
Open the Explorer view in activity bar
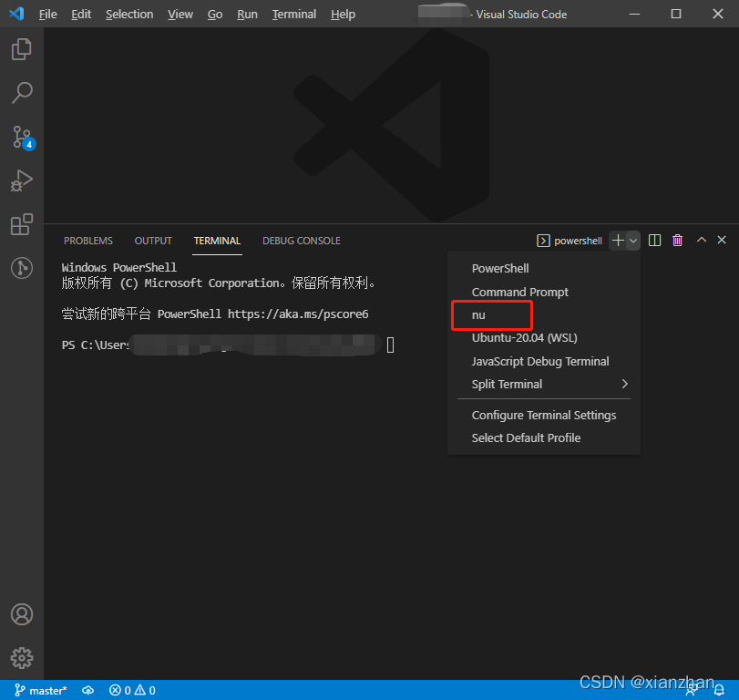(x=22, y=49)
